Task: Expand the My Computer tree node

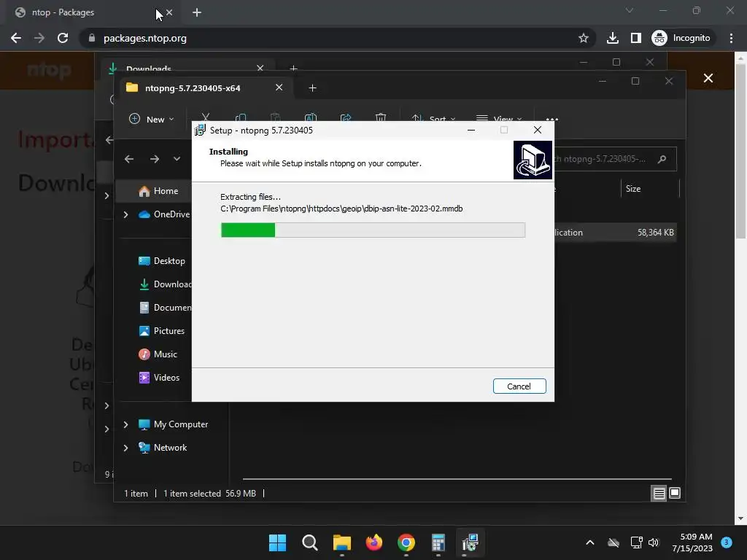Action: (x=125, y=424)
